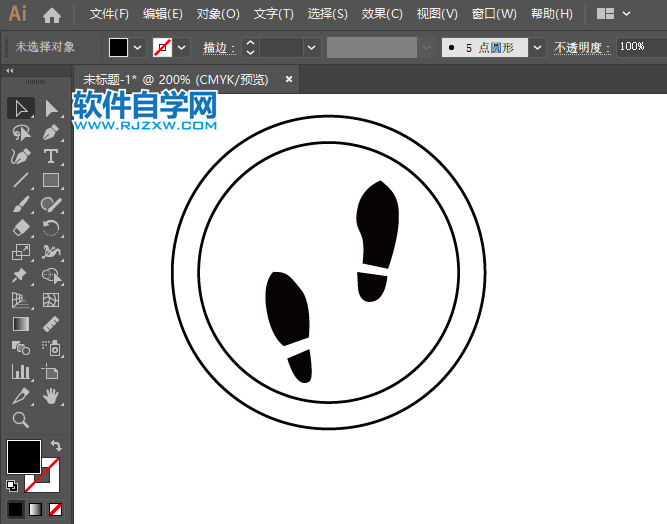Open the control bar stroke color dropdown
This screenshot has width=667, height=524.
(182, 48)
